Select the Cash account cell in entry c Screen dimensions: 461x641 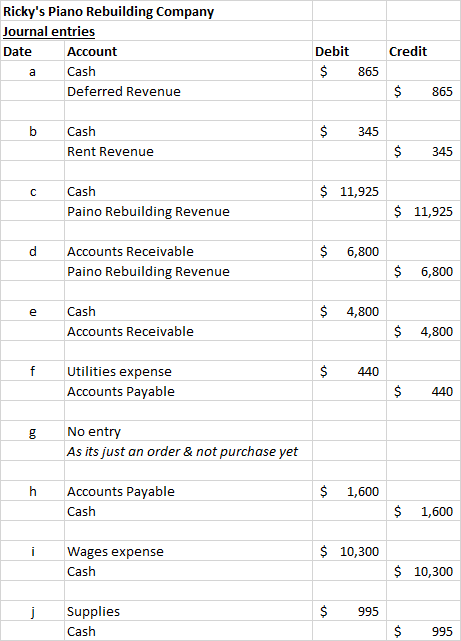[188, 191]
